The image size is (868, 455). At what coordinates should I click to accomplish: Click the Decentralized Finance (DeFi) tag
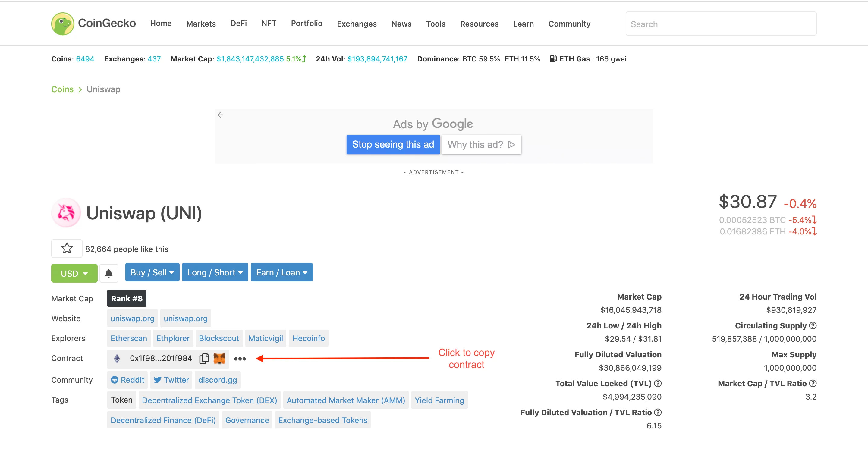pos(163,420)
